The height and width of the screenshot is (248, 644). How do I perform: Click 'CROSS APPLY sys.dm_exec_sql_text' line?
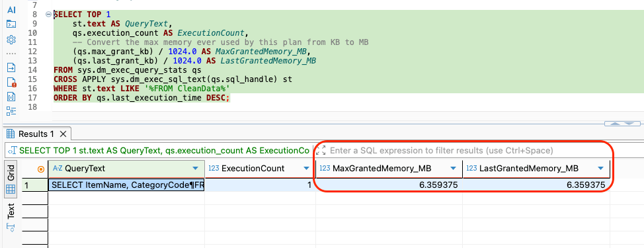[173, 79]
